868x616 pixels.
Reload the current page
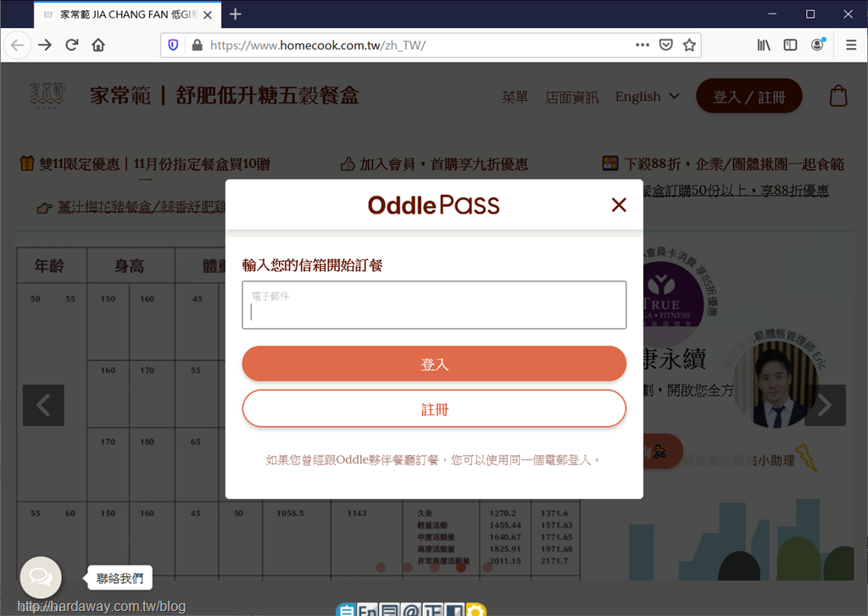71,45
